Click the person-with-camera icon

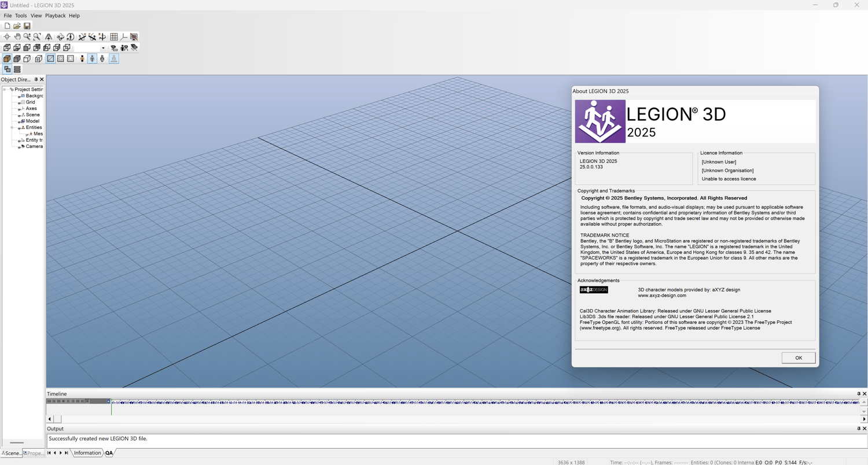pyautogui.click(x=124, y=48)
